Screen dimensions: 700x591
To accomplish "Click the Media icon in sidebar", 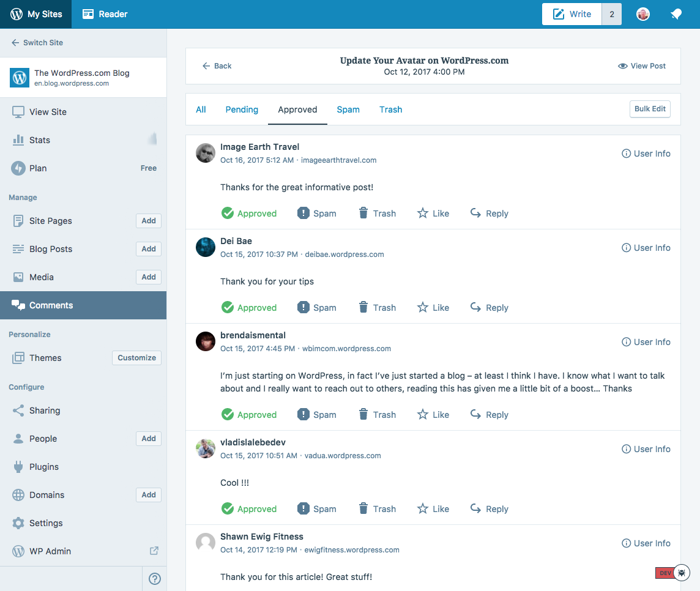I will pos(18,277).
